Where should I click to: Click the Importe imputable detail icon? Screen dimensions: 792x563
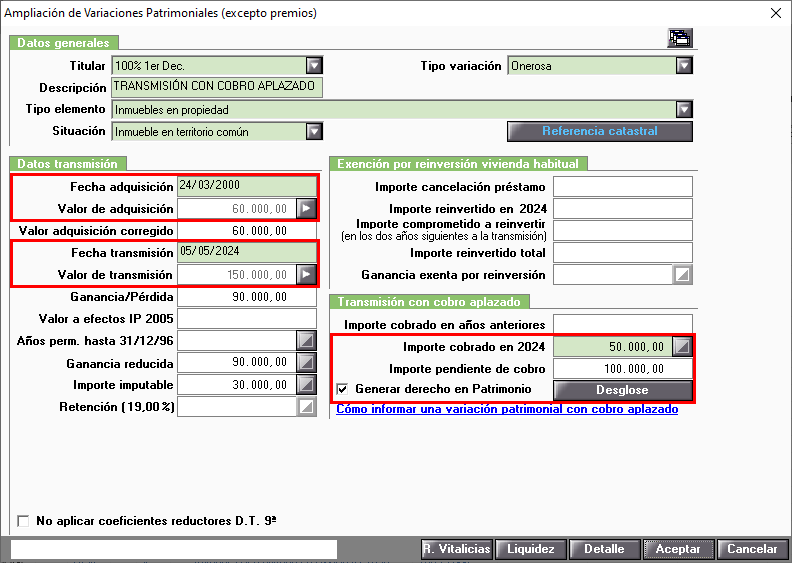307,385
